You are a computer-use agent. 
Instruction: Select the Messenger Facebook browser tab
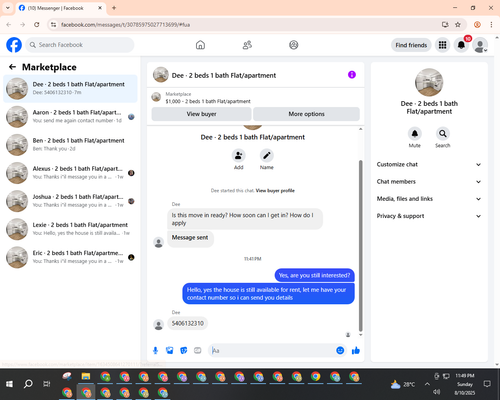pyautogui.click(x=60, y=8)
